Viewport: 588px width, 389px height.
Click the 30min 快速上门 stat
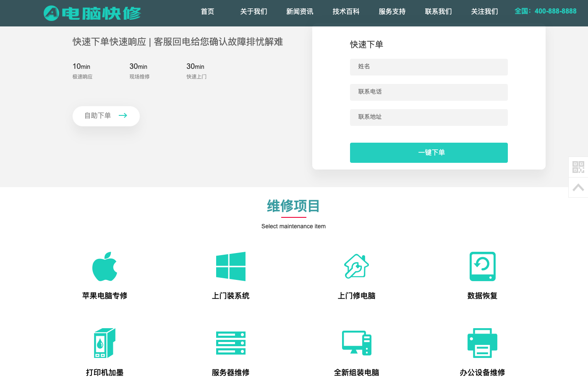[196, 71]
